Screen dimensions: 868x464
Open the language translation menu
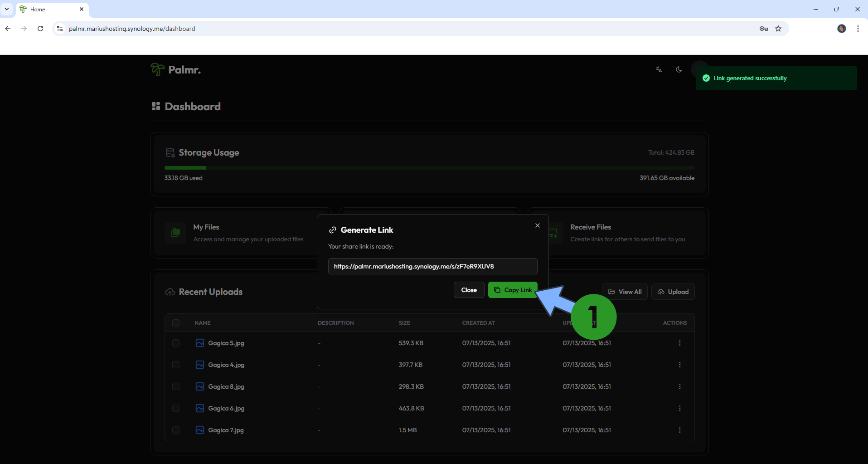(x=659, y=69)
